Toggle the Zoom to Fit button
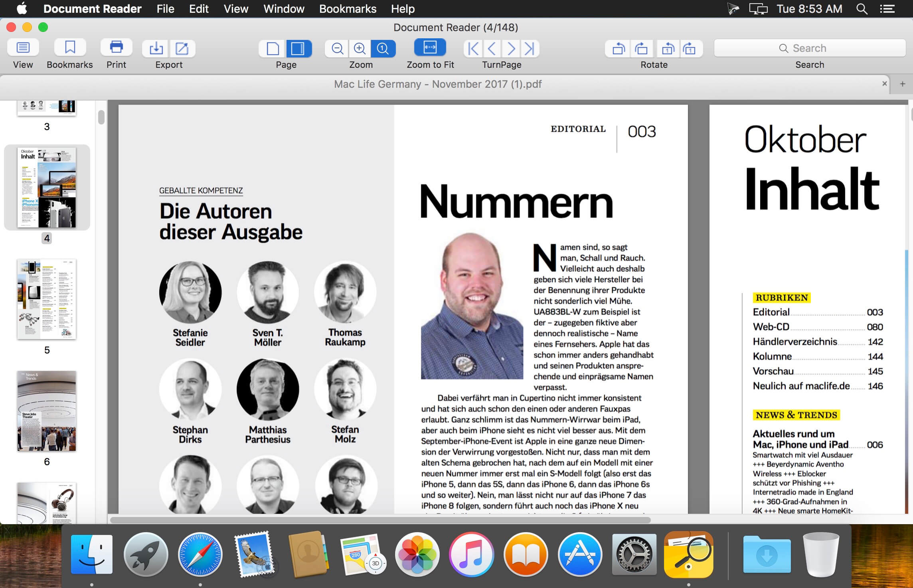Viewport: 913px width, 588px height. (x=430, y=47)
